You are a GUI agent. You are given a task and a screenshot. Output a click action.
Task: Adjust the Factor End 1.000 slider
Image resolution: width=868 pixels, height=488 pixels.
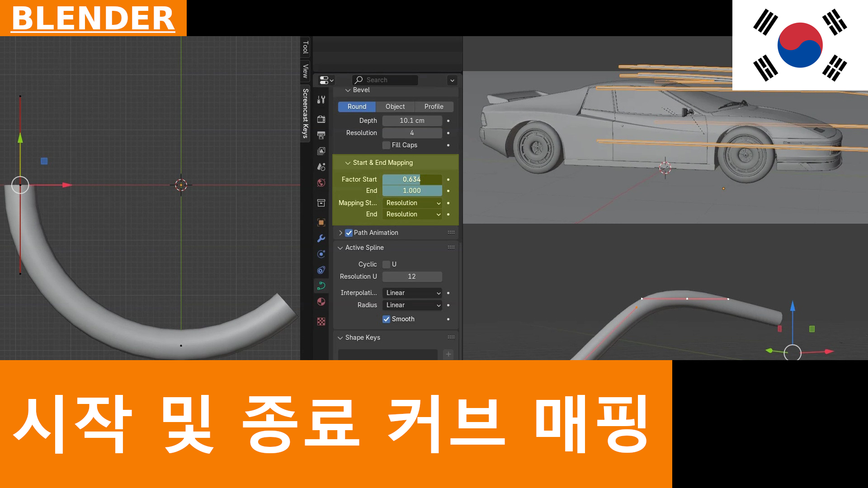point(412,191)
